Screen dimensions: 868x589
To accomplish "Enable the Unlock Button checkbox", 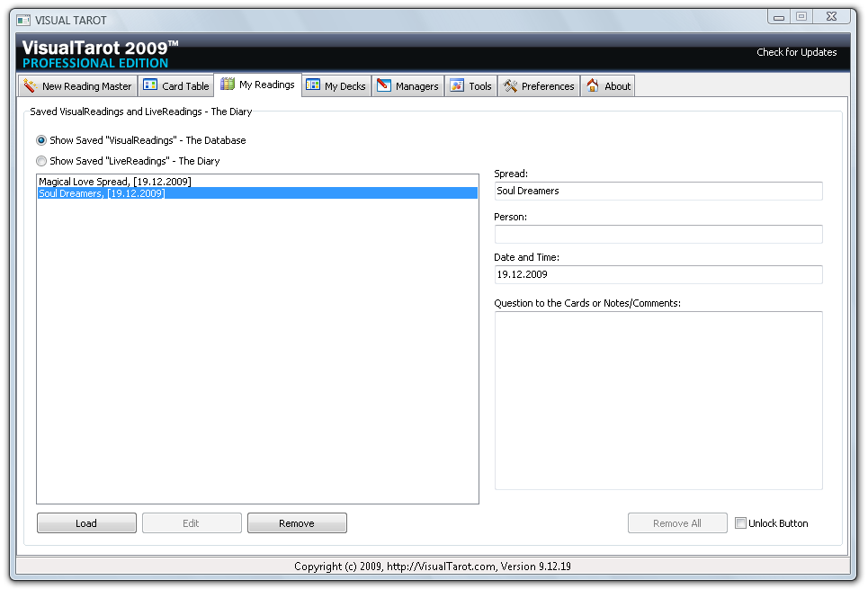I will tap(740, 523).
